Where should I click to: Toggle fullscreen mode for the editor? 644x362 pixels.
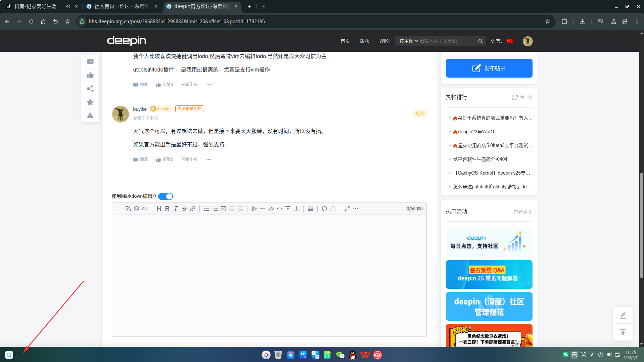(347, 209)
